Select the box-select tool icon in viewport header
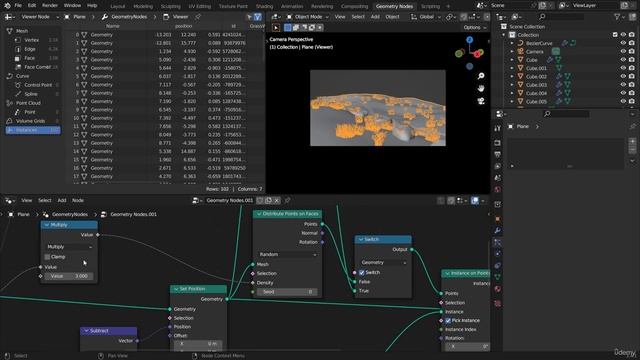The width and height of the screenshot is (640, 360). tap(288, 27)
